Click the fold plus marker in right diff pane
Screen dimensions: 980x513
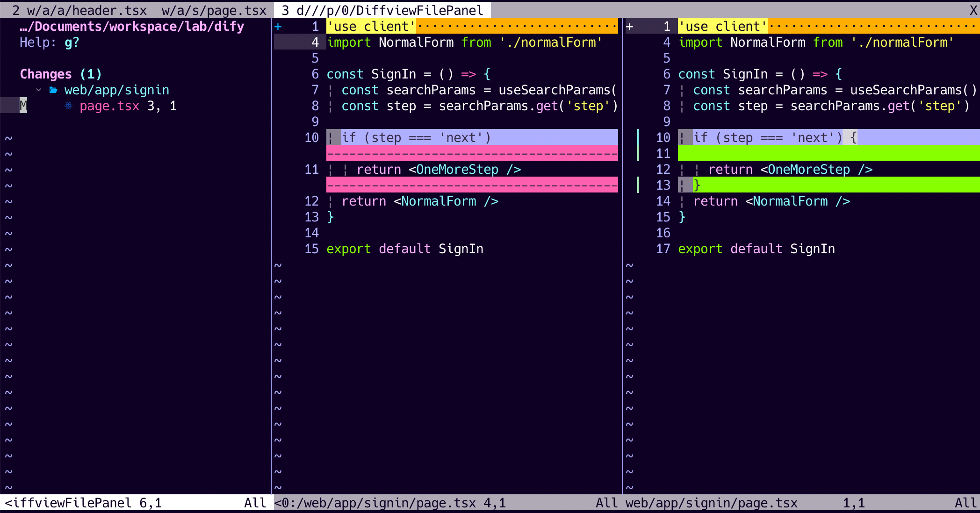[x=630, y=27]
